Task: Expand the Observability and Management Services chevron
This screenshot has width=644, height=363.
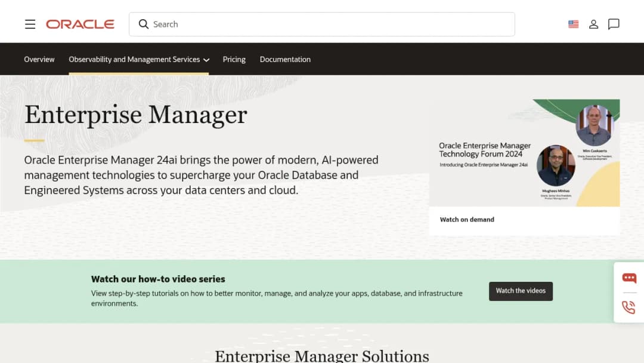Action: (x=206, y=60)
